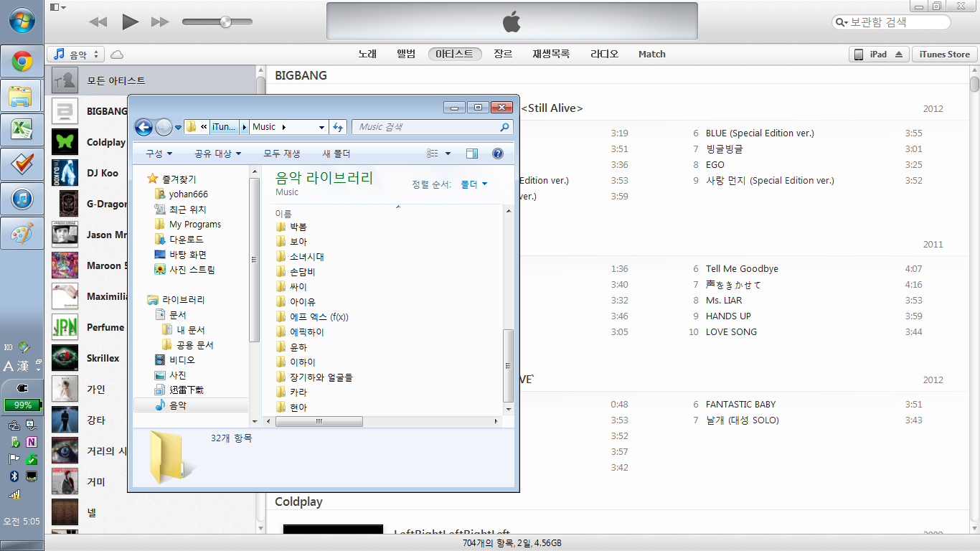Open the iTunes window menu icon

coord(58,6)
